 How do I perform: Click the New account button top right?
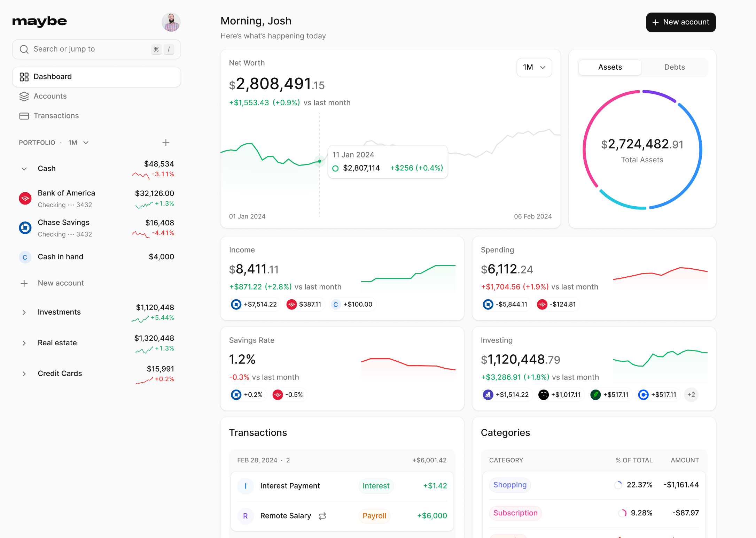(680, 22)
